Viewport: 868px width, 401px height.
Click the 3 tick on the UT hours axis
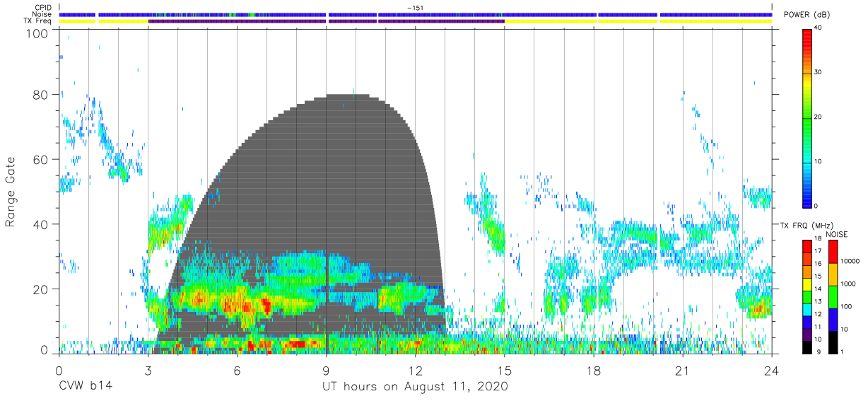[148, 370]
